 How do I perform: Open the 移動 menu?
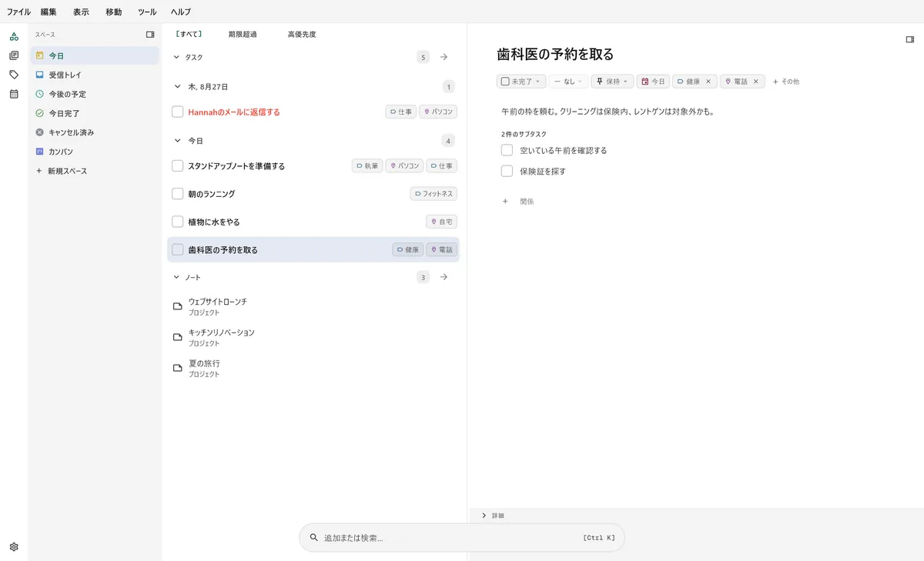[113, 12]
